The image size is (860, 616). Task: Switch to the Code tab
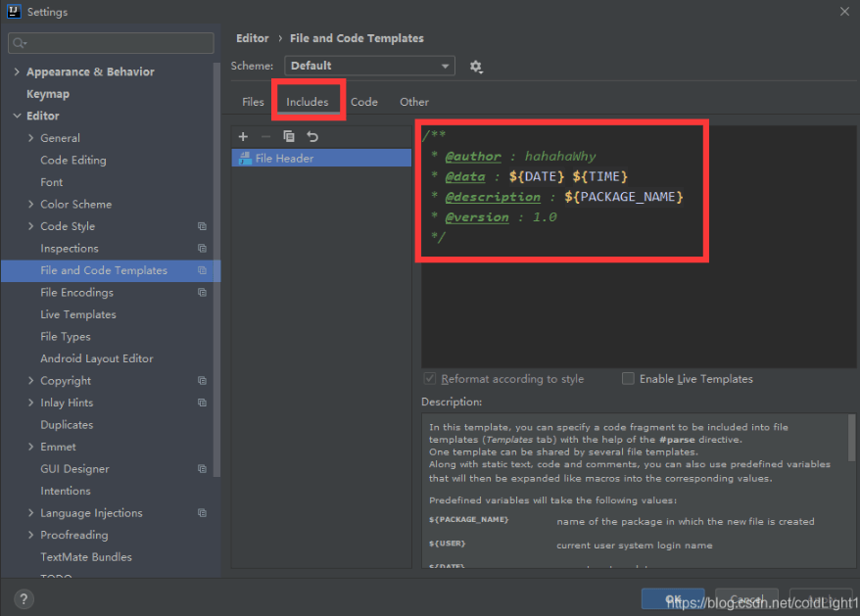[x=364, y=102]
